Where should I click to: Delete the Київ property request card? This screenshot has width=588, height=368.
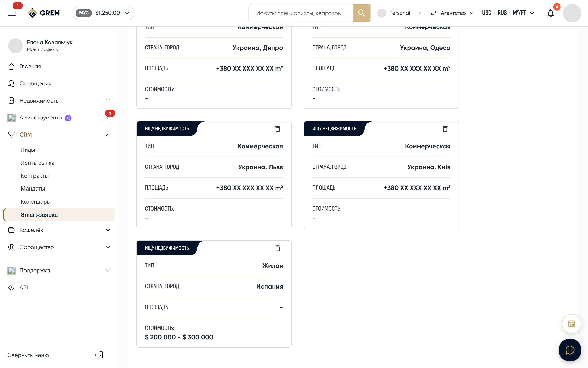coord(445,129)
